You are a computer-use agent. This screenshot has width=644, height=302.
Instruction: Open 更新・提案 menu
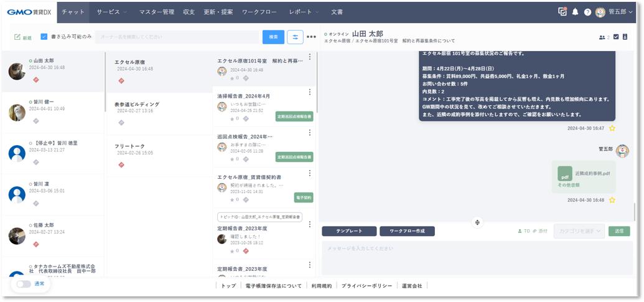click(218, 12)
